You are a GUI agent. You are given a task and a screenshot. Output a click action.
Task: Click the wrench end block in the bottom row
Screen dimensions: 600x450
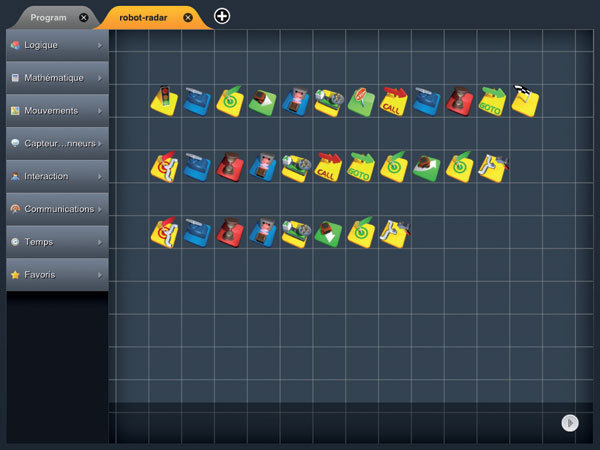pyautogui.click(x=395, y=234)
